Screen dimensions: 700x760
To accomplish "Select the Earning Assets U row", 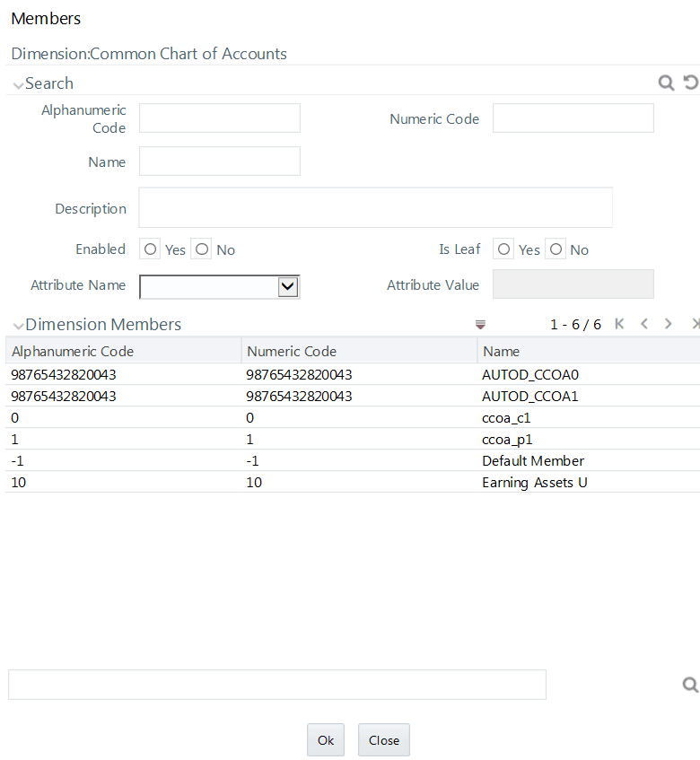I will (353, 482).
